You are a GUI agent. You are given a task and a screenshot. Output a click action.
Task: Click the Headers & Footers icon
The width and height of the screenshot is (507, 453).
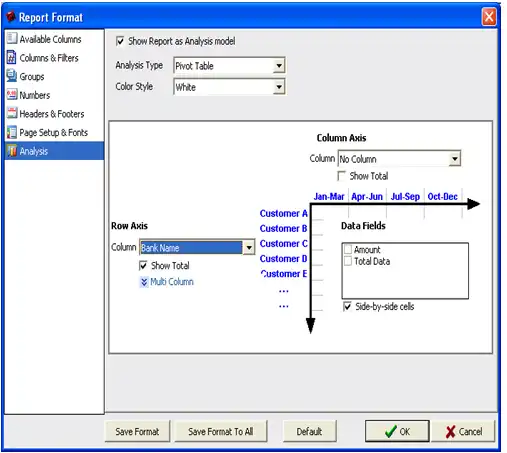(x=11, y=113)
